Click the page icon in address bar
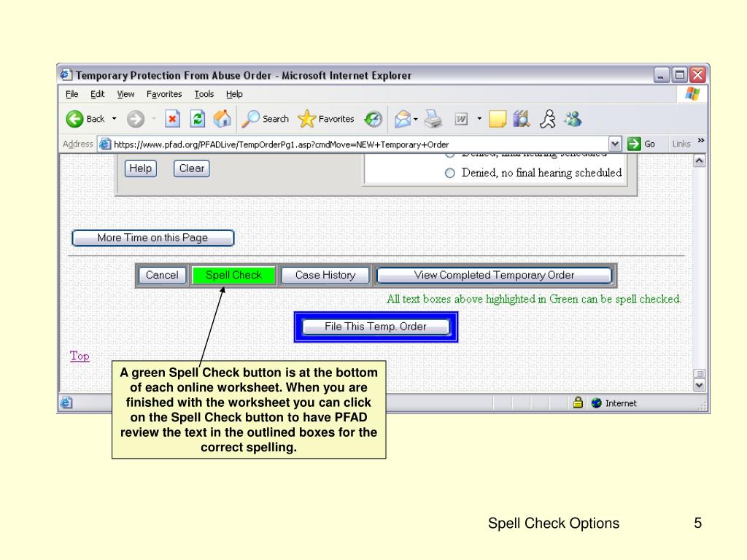 pos(105,144)
